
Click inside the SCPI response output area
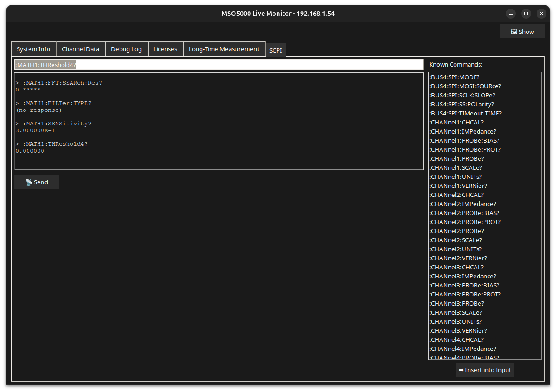pyautogui.click(x=219, y=121)
